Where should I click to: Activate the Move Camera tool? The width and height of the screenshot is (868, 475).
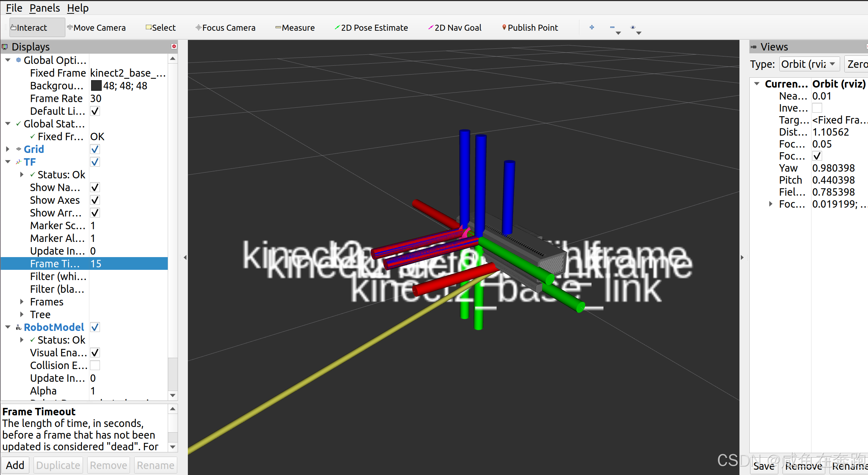click(x=96, y=28)
